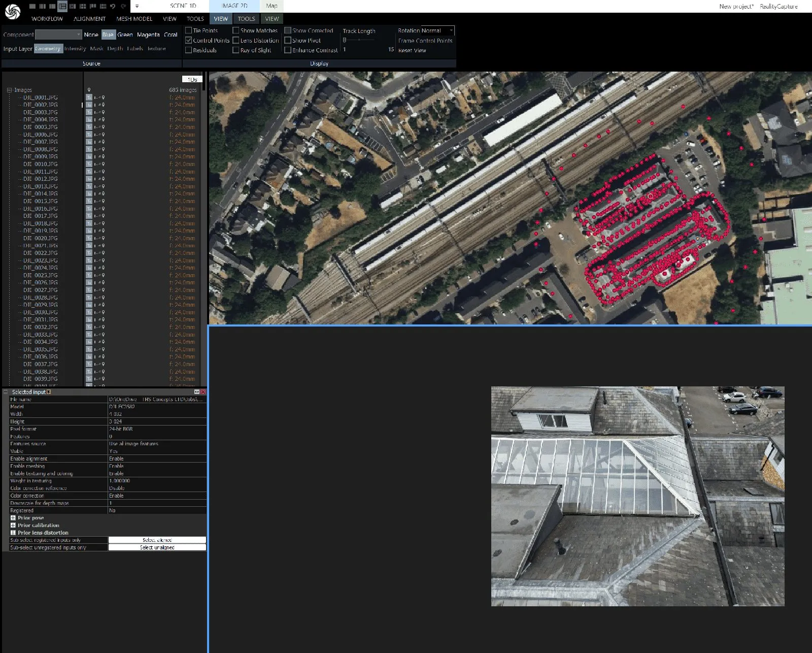Select DJI_0020.JPG in the images list
This screenshot has height=653, width=812.
[x=41, y=238]
